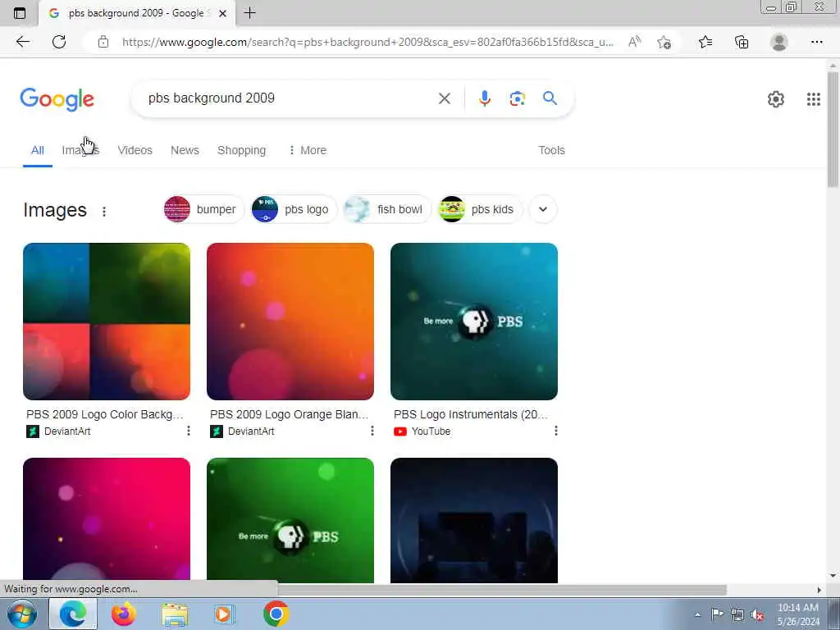
Task: Click the horizontal scrollbar thumb
Action: coord(501,590)
